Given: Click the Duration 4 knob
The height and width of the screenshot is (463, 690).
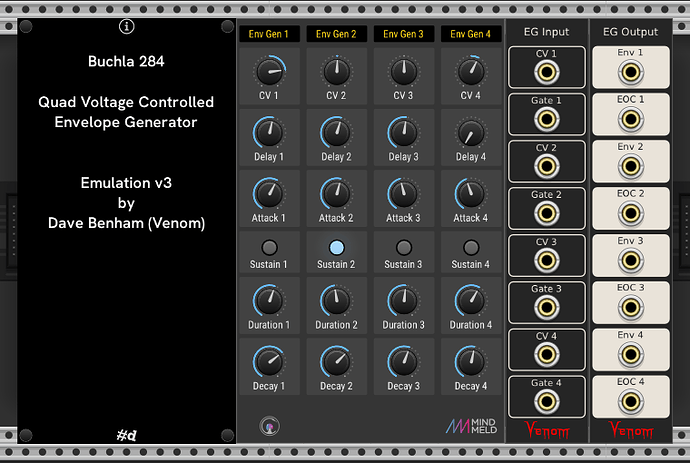Looking at the screenshot, I should 471,301.
